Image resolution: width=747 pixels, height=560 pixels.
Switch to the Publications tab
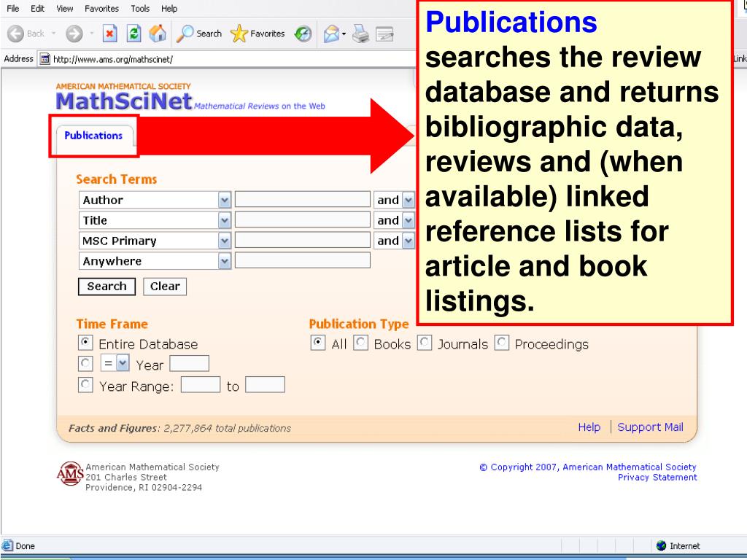(93, 136)
